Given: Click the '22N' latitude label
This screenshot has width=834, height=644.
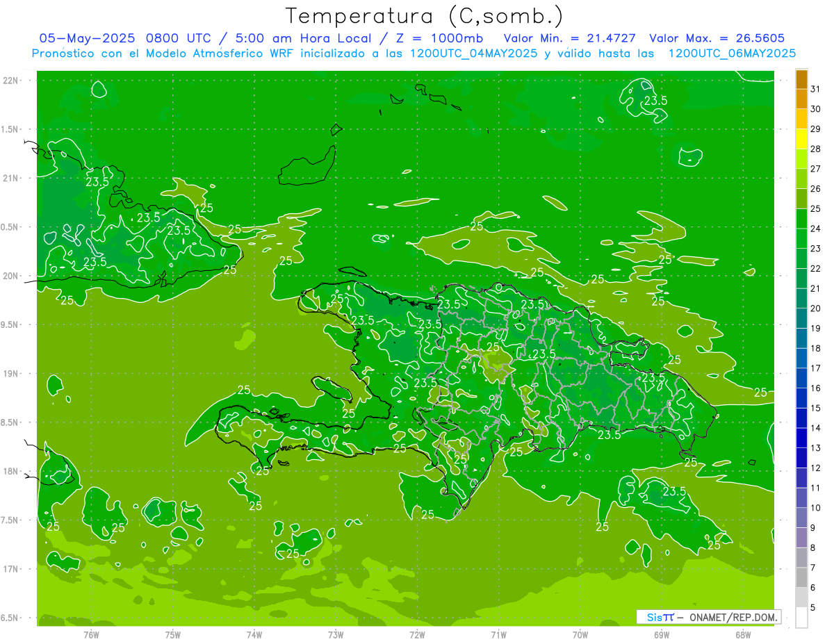Looking at the screenshot, I should click(11, 81).
